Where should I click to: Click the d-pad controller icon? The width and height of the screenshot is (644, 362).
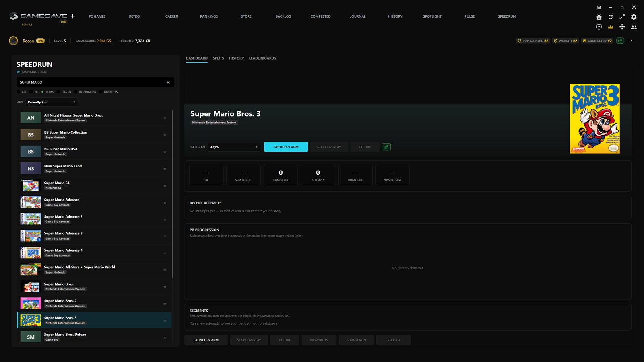622,27
